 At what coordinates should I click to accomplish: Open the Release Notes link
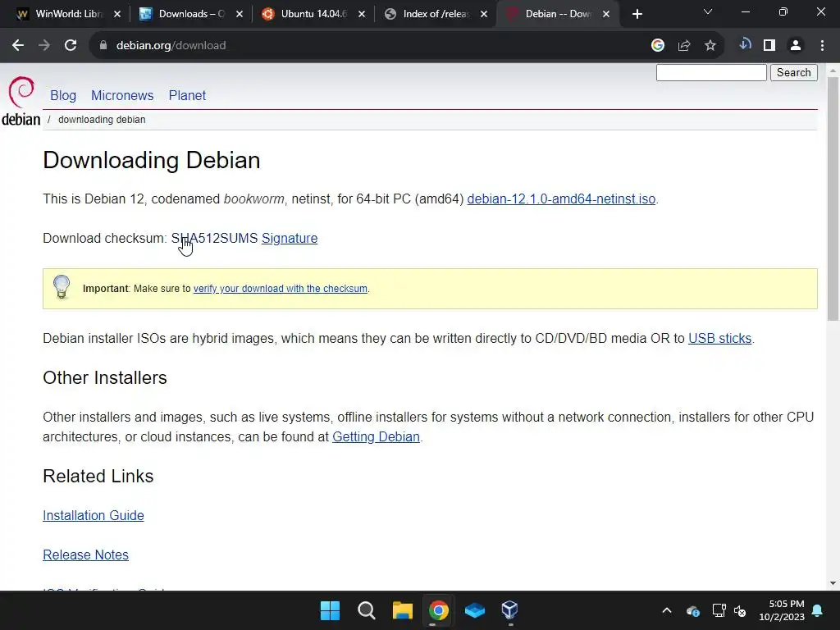[x=85, y=555]
